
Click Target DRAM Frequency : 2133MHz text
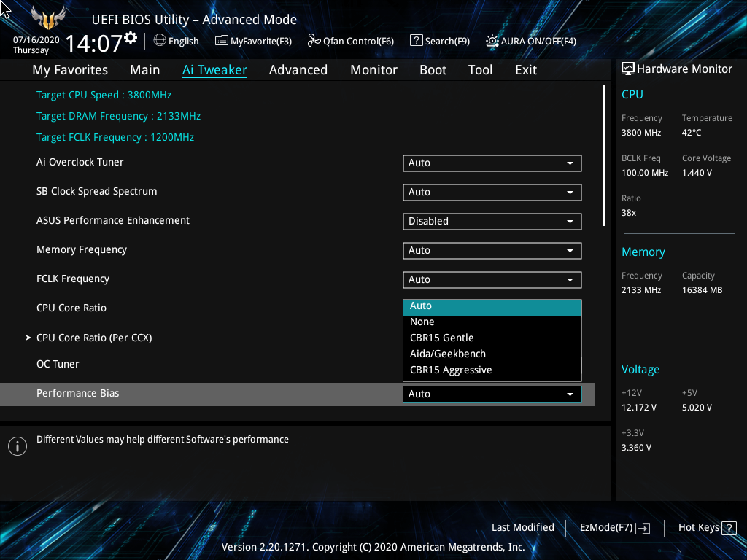pos(118,116)
